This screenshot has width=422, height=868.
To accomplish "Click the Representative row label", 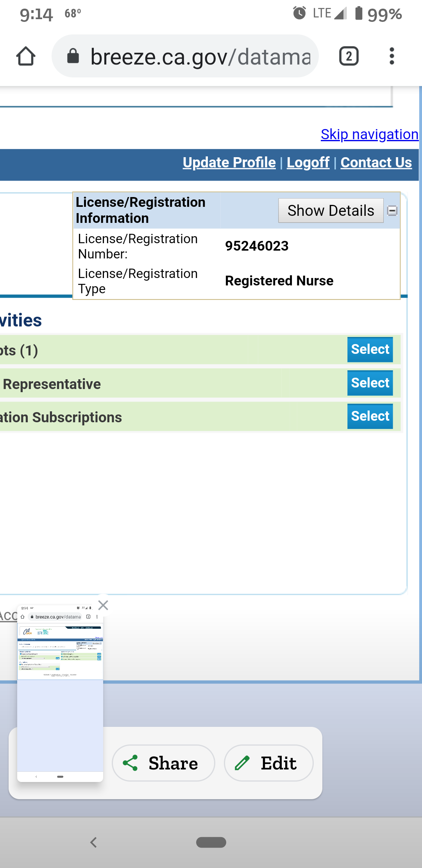I will [52, 384].
